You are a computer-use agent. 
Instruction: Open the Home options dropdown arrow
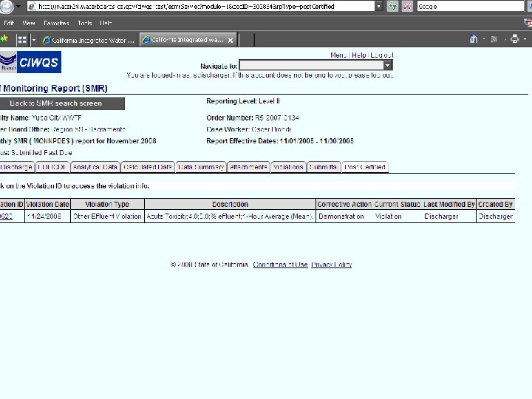pos(484,39)
